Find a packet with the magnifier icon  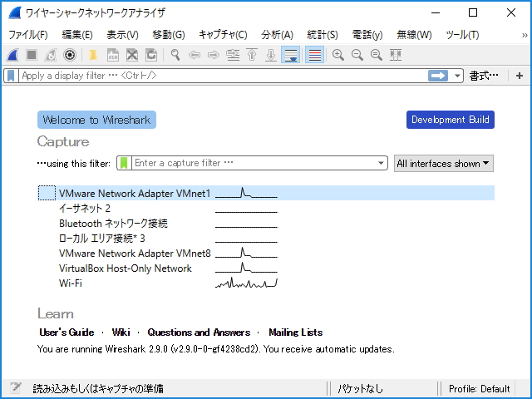click(175, 55)
